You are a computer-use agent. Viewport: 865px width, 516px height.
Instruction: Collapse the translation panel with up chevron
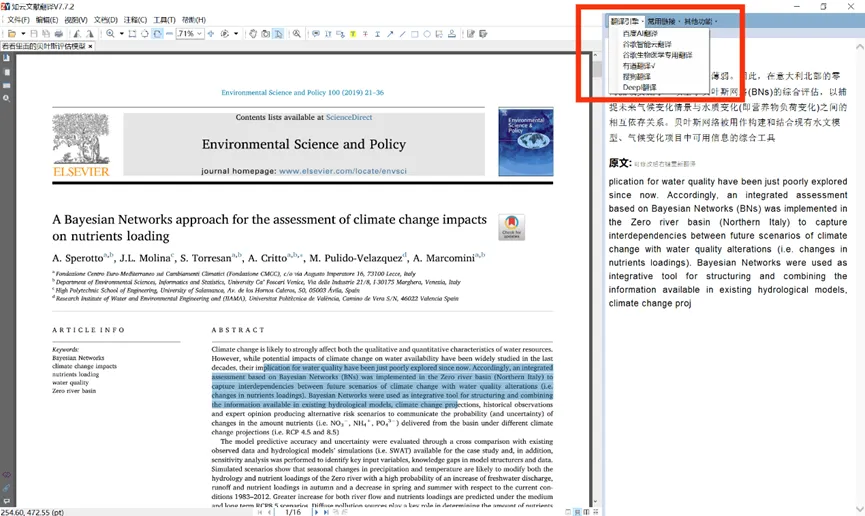859,47
